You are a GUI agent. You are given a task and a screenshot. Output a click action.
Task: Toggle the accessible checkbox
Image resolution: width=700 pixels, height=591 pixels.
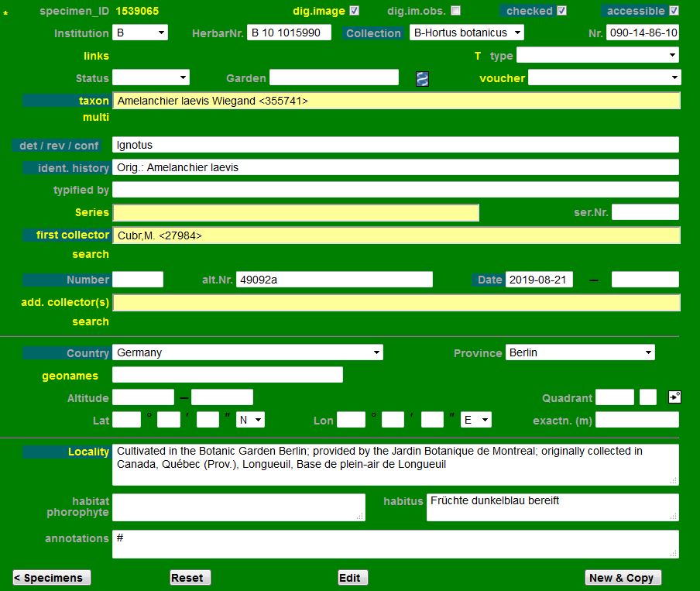[x=674, y=11]
